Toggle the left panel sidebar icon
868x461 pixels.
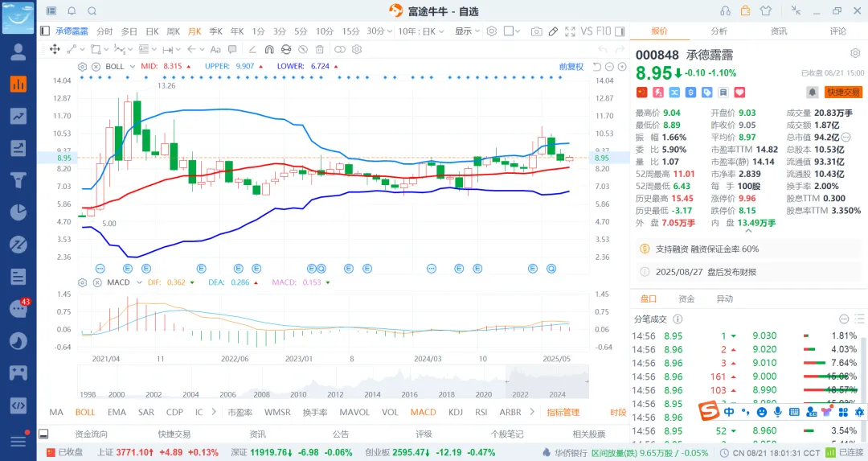45,31
